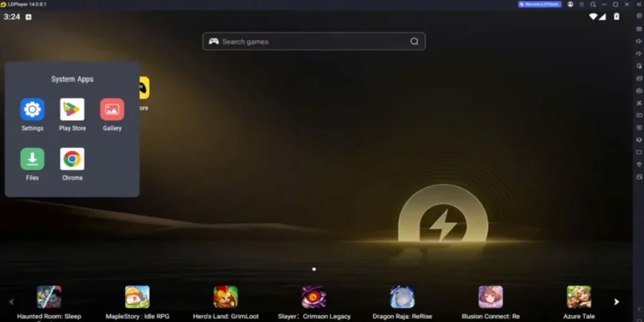Open the hamburger menu in title bar
The width and height of the screenshot is (644, 322).
click(582, 4)
